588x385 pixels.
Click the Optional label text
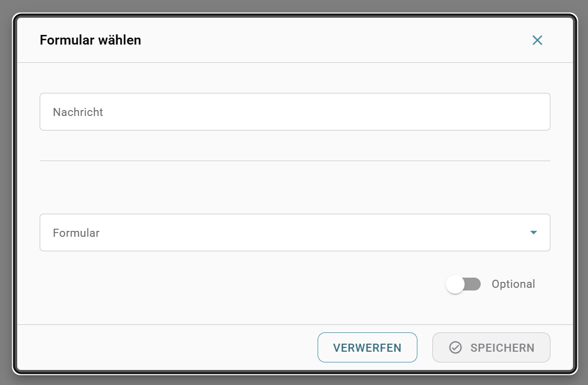tap(513, 284)
